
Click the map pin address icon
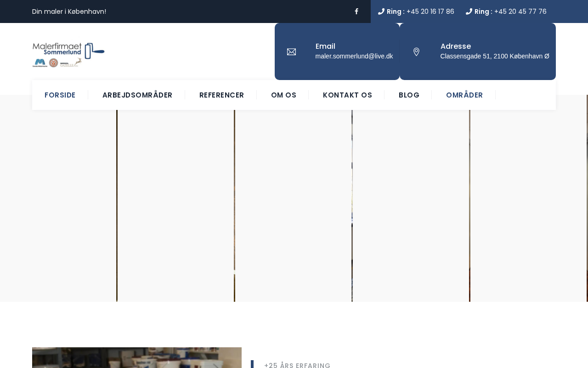click(x=416, y=52)
